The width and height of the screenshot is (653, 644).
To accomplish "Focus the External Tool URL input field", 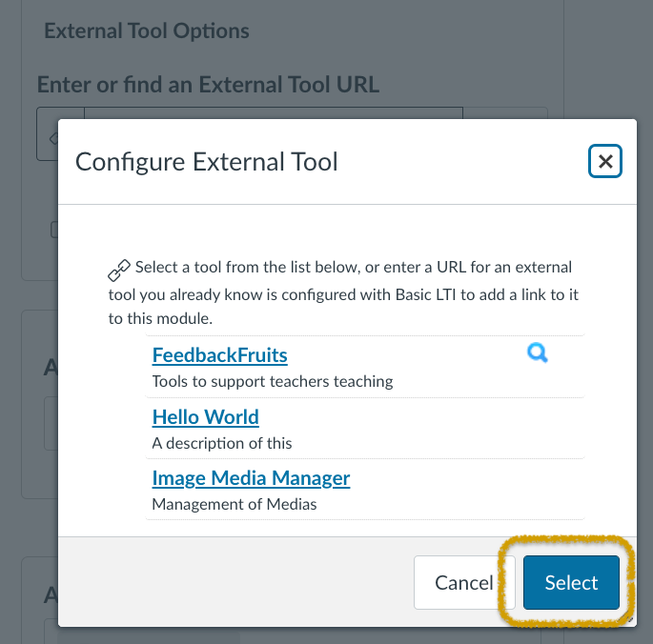I will 274,112.
